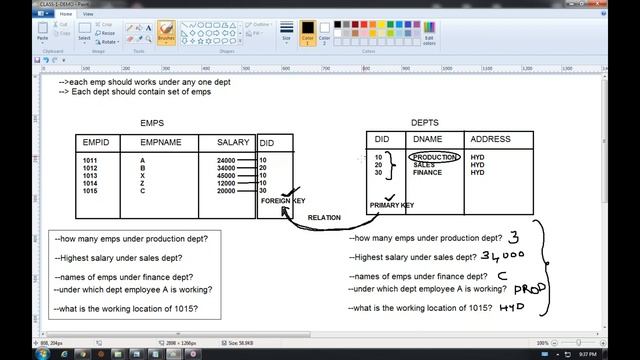Open Customize Quick Access Toolbar arrow
640x360 pixels.
click(64, 60)
